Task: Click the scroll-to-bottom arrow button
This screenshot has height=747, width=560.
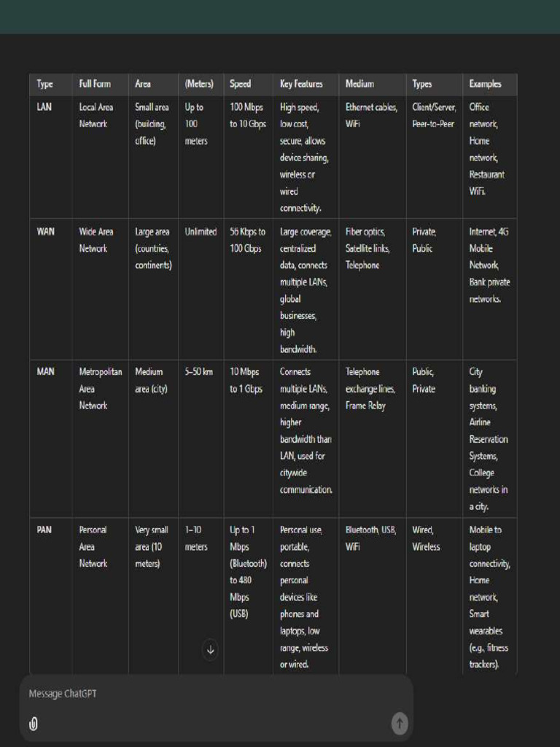Action: tap(210, 649)
